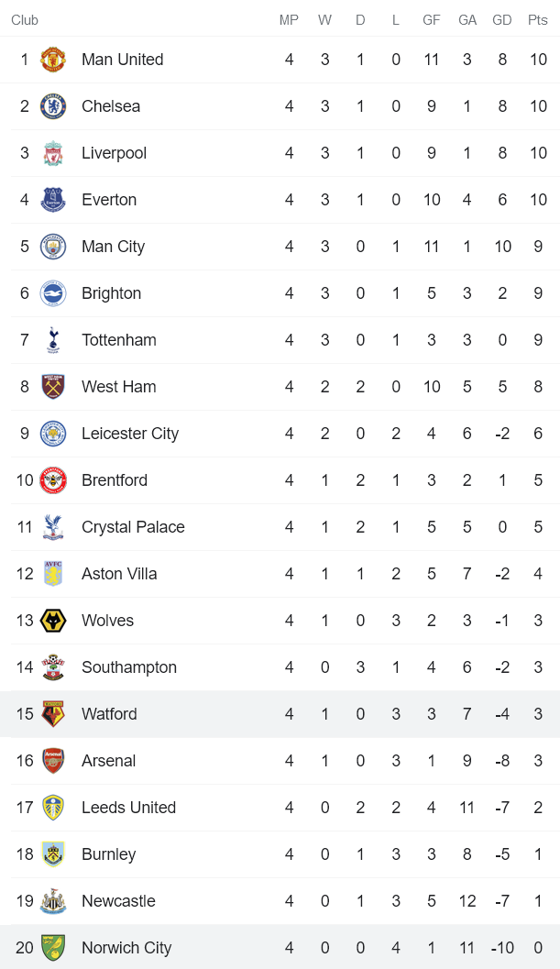Image resolution: width=560 pixels, height=969 pixels.
Task: Click the Liverpool club crest
Action: (53, 153)
